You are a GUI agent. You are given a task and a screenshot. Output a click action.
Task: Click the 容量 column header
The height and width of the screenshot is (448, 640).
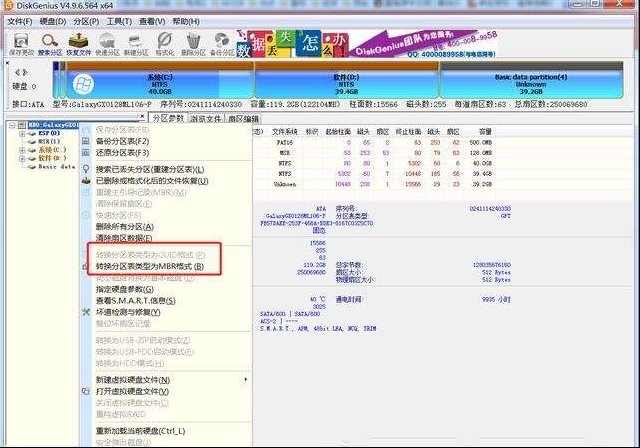(x=485, y=132)
